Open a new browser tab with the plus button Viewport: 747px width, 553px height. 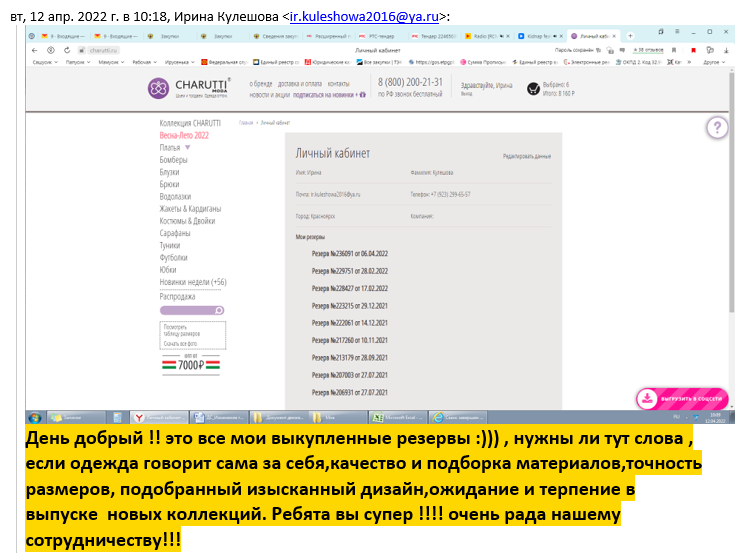tap(630, 36)
